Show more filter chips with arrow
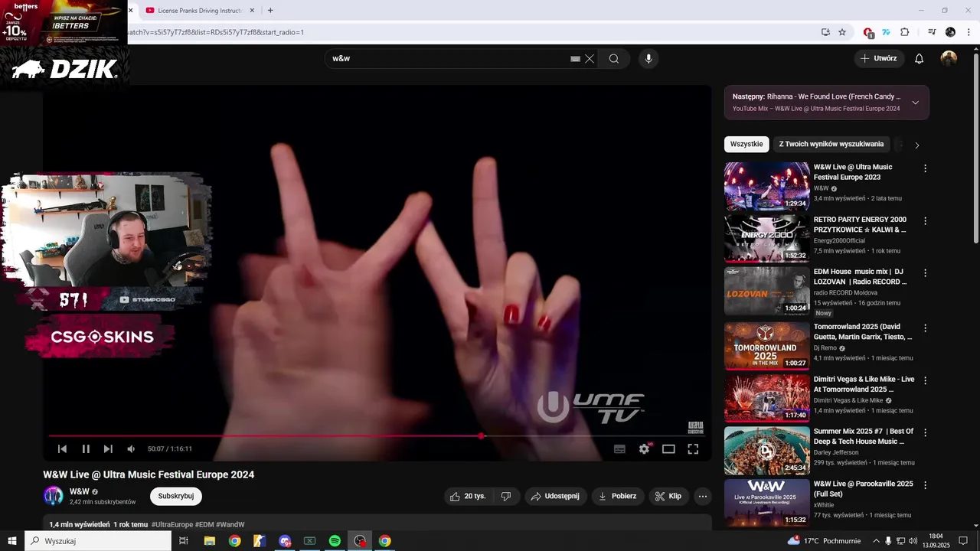 (x=917, y=145)
